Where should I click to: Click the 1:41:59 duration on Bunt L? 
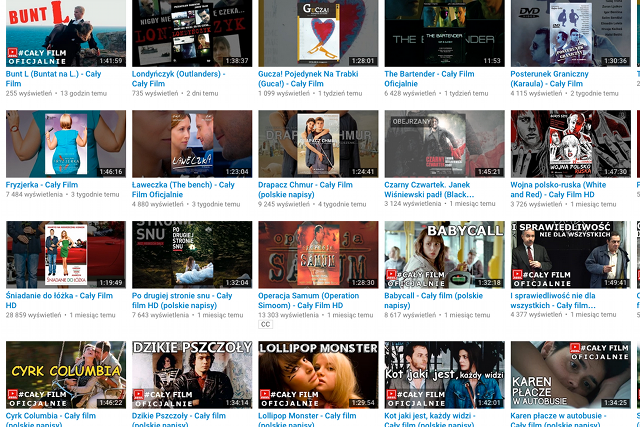tap(111, 61)
